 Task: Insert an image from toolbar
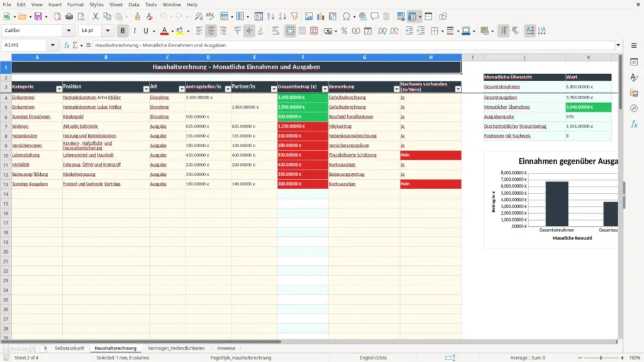(x=309, y=16)
